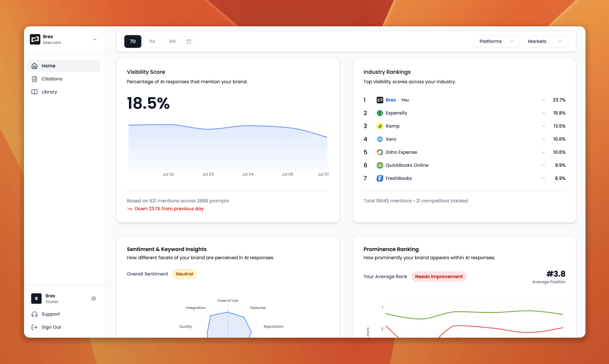Image resolution: width=609 pixels, height=364 pixels.
Task: Click the 13.5% score for Ramp
Action: click(559, 126)
